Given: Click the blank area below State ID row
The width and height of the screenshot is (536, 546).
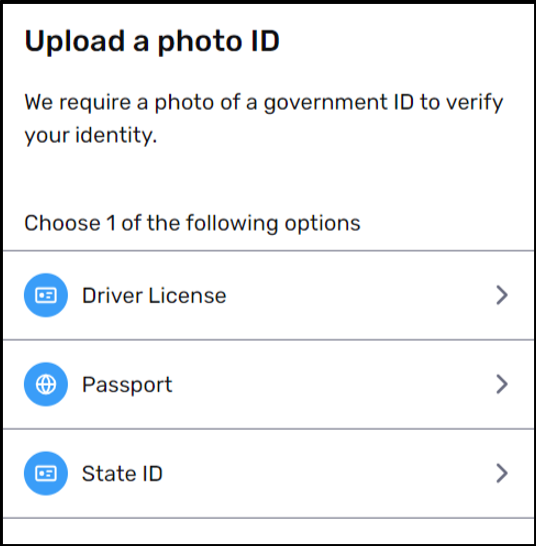Looking at the screenshot, I should (268, 531).
